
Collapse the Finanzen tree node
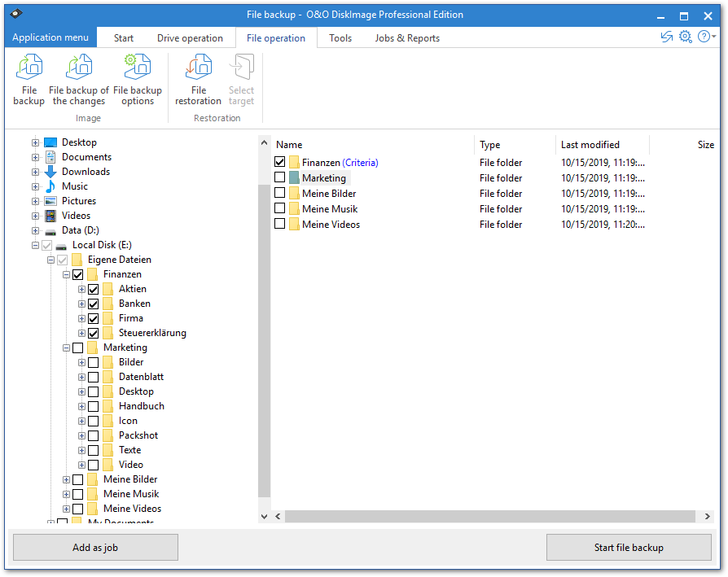[66, 274]
